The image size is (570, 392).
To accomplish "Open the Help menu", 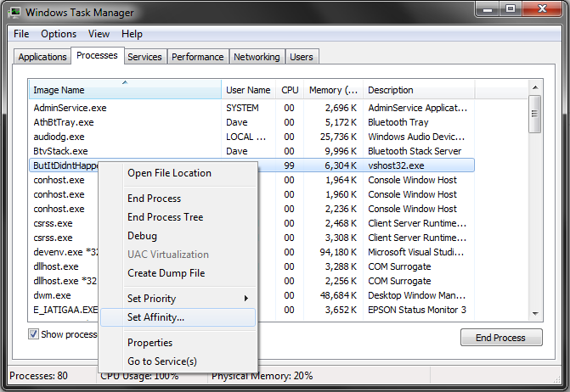I will point(132,34).
